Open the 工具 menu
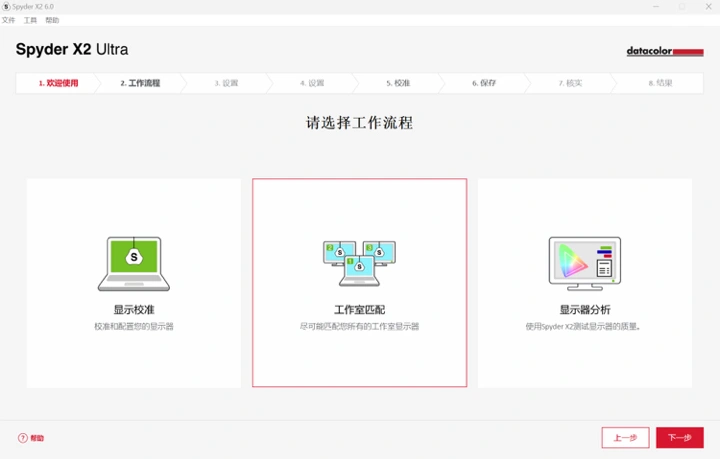The image size is (720, 459). [30, 20]
